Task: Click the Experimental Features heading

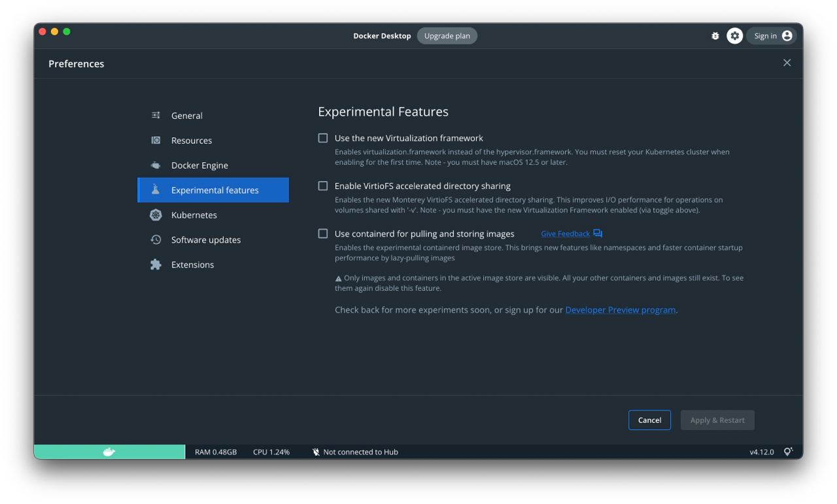Action: 383,112
